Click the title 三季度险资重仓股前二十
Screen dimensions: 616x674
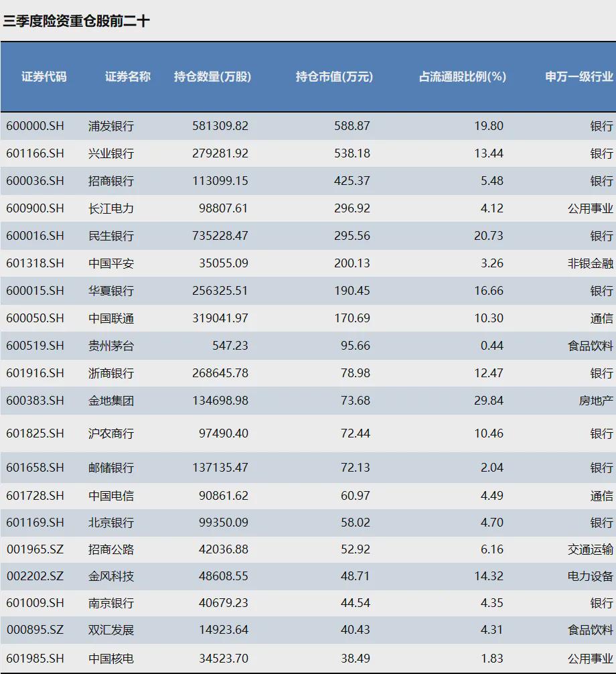(76, 21)
